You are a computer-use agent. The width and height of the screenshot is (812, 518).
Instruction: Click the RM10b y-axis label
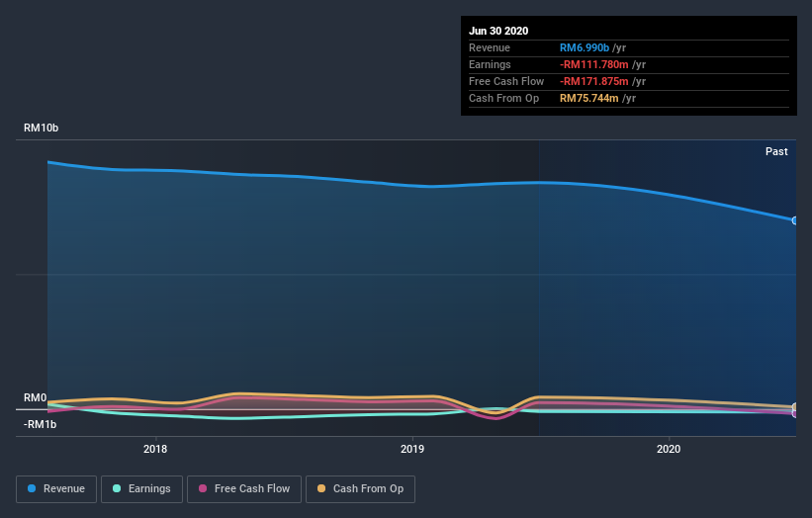tap(41, 128)
